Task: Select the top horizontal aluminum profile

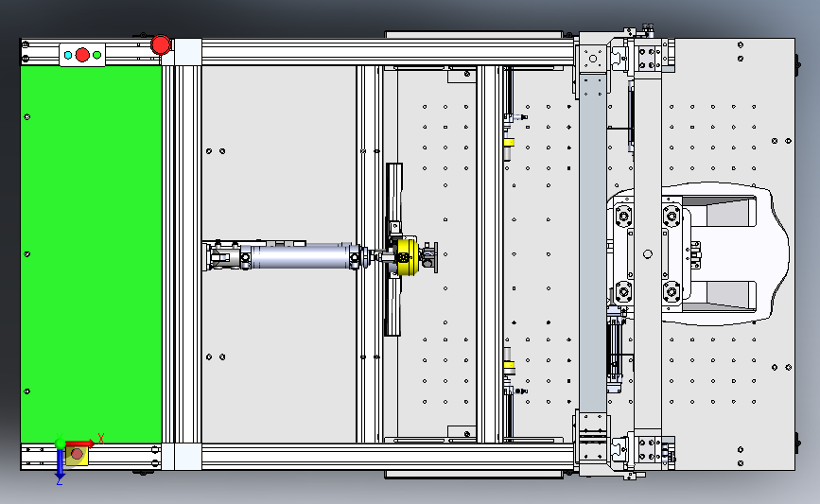Action: 387,52
